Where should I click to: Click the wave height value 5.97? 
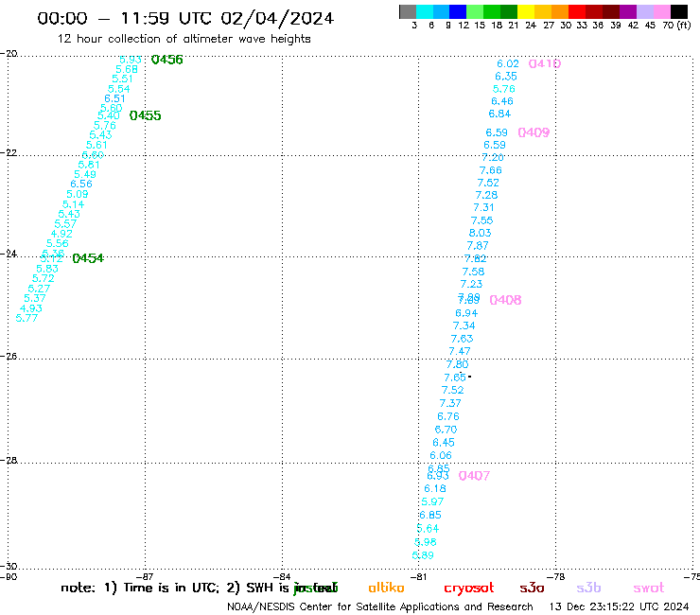pos(432,501)
